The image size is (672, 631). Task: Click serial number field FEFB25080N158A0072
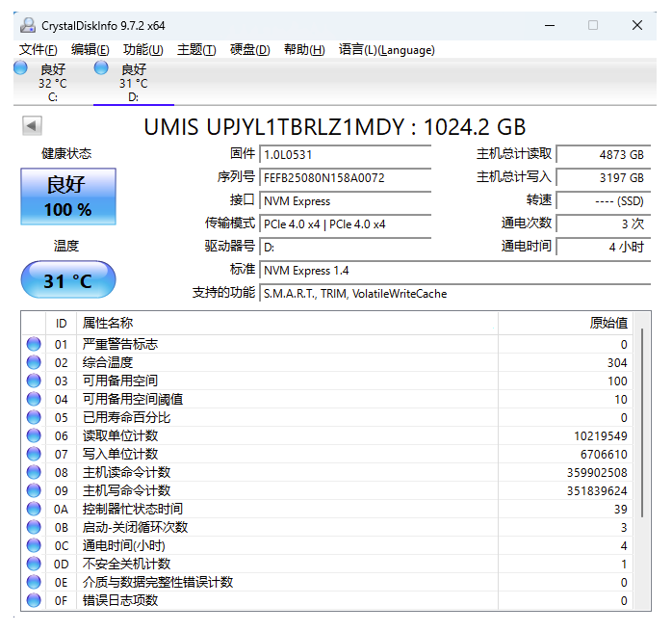pos(345,177)
